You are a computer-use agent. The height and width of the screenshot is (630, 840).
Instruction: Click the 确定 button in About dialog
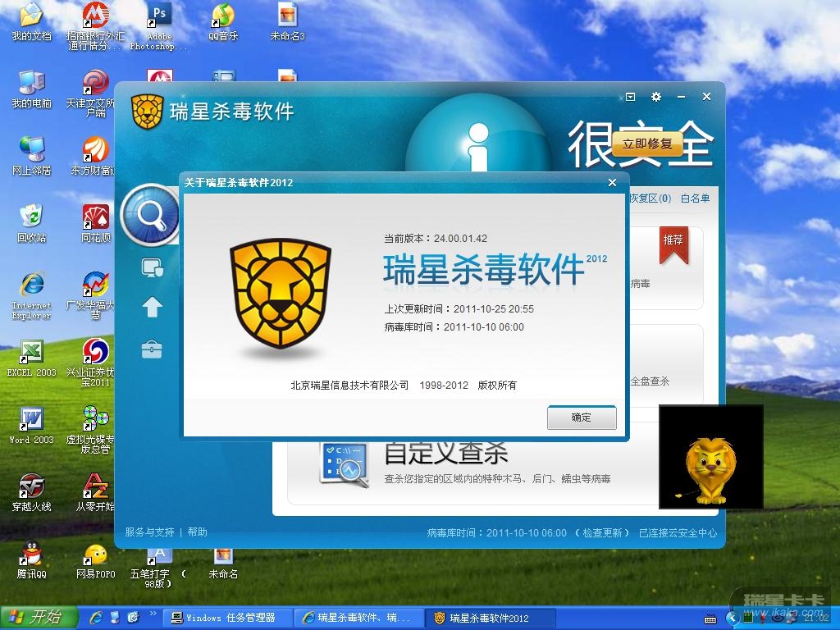pyautogui.click(x=582, y=418)
